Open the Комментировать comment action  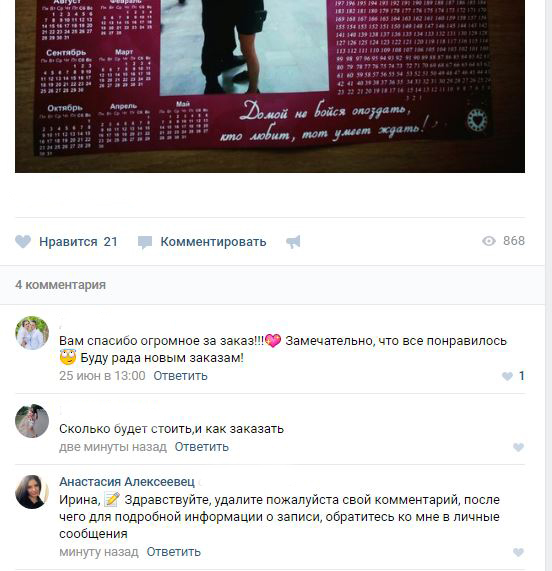(x=213, y=241)
